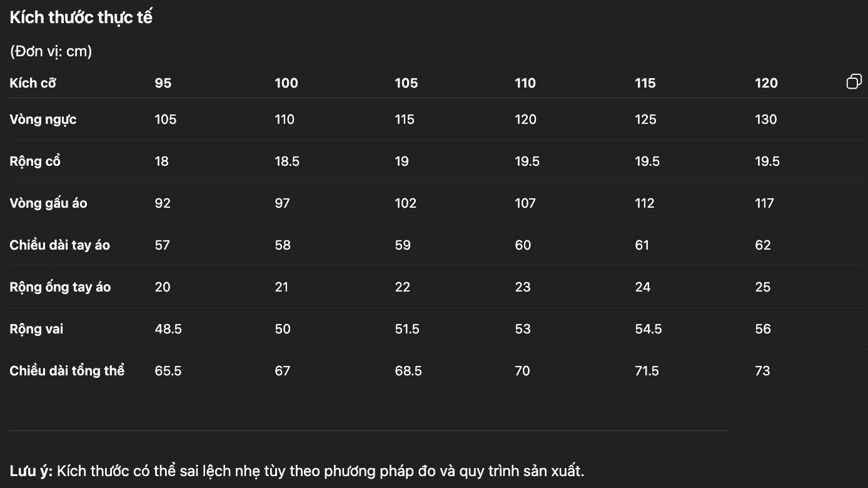The image size is (868, 488).
Task: Select the "Rộng ống tay áo" row label
Action: pos(60,287)
